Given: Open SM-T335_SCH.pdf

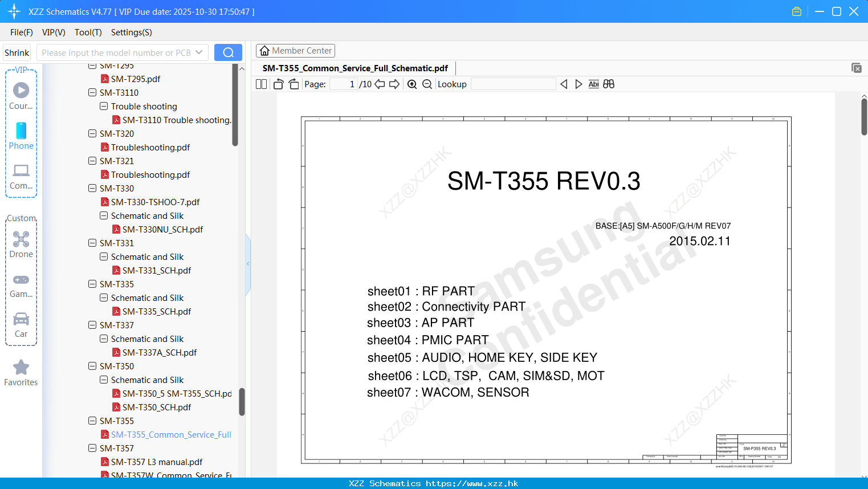Looking at the screenshot, I should click(x=157, y=312).
